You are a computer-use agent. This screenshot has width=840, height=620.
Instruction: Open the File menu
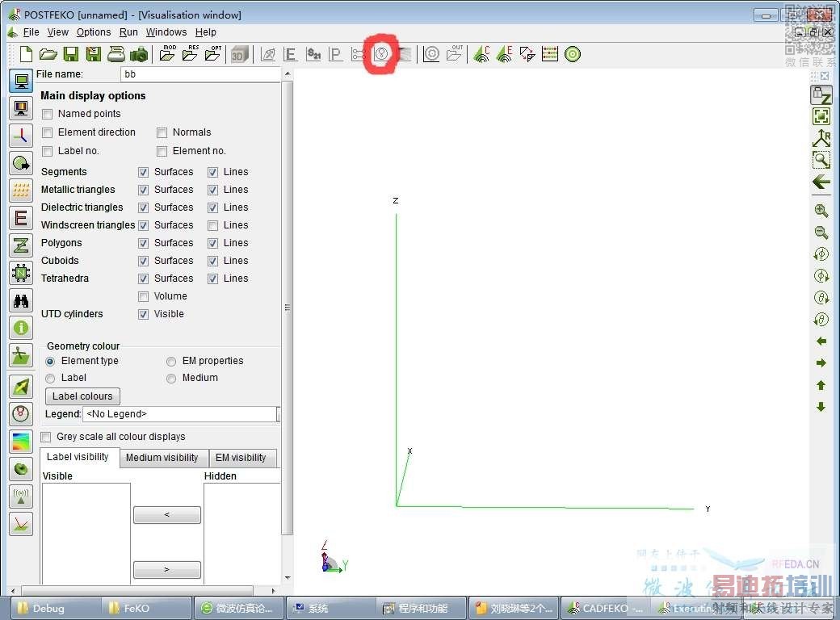pos(31,32)
